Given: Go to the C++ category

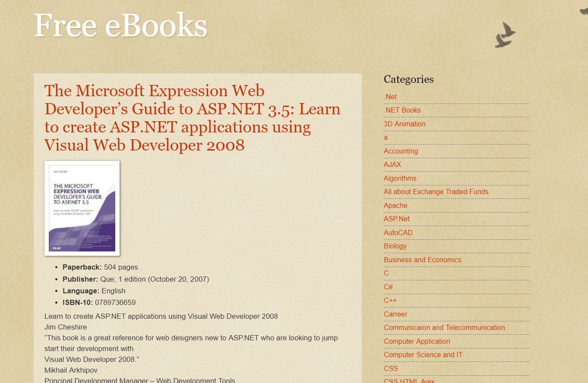Looking at the screenshot, I should tap(390, 301).
